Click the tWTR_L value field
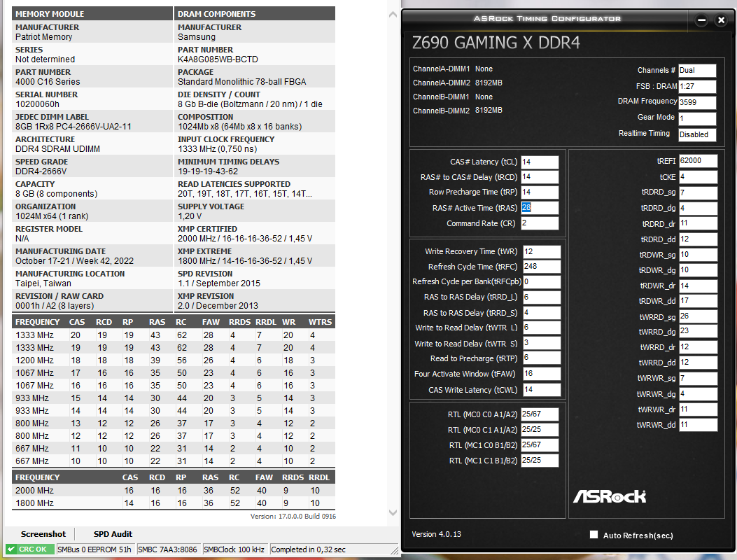 [x=542, y=328]
